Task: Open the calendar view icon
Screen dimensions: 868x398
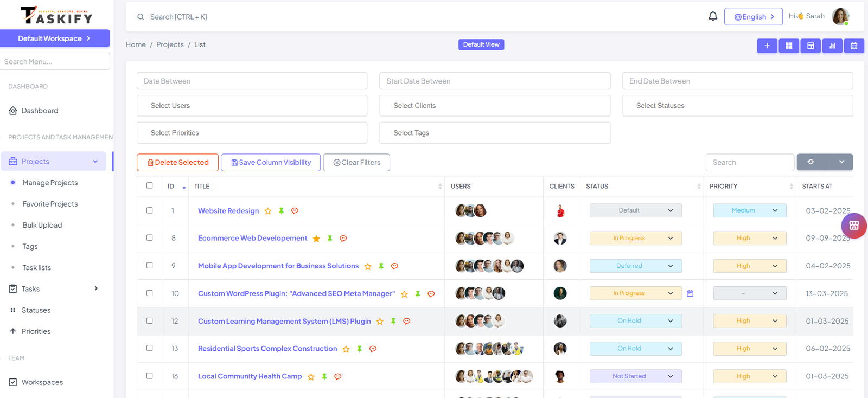Action: pos(854,46)
